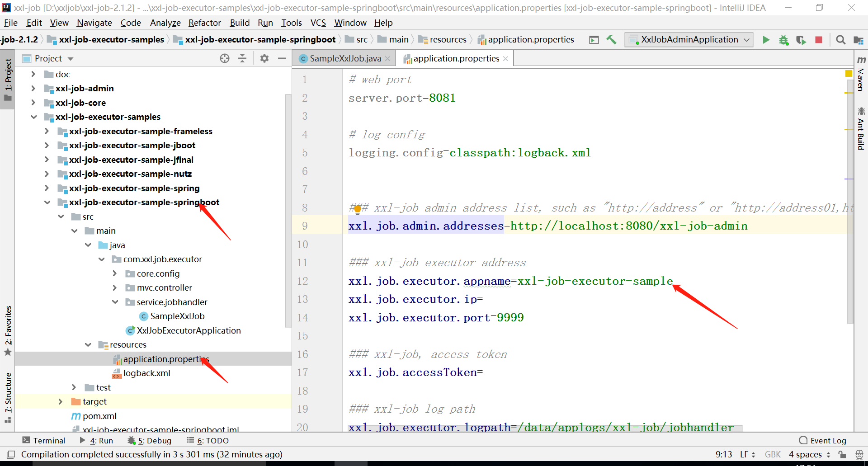The width and height of the screenshot is (868, 466).
Task: Expand the core.config package
Action: [115, 273]
